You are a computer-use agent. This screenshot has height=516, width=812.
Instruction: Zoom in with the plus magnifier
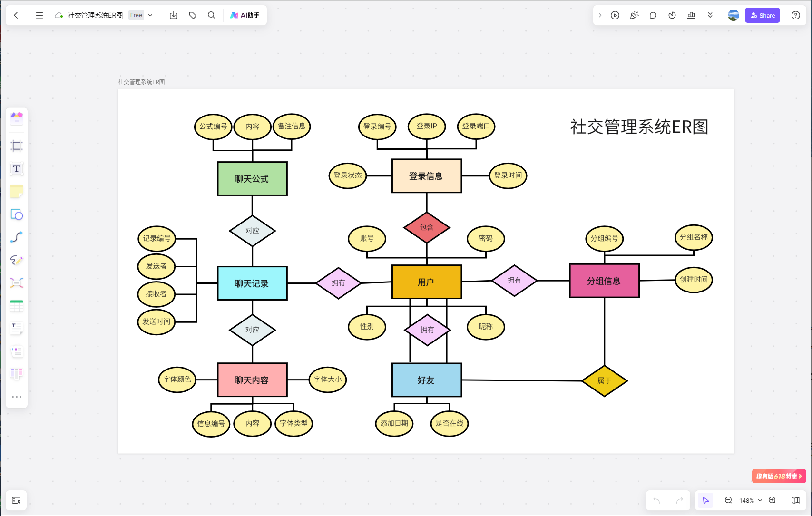773,500
